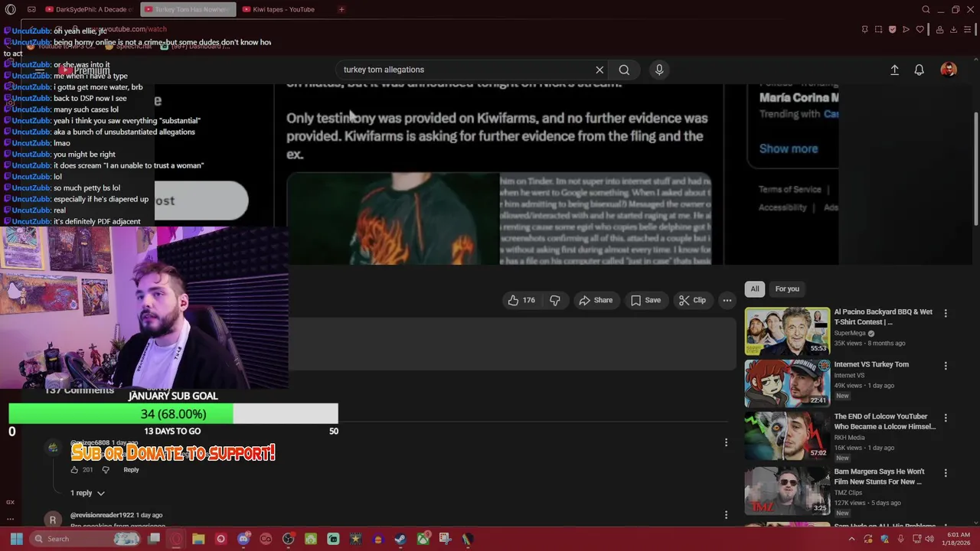Clear the YouTube search query
The image size is (980, 551).
[599, 70]
